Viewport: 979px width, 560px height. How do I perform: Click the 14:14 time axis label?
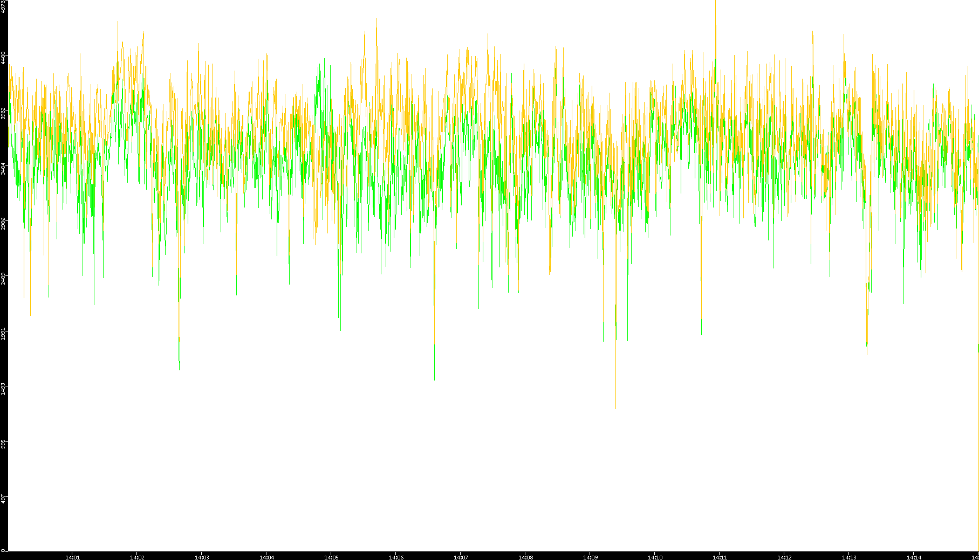[914, 557]
